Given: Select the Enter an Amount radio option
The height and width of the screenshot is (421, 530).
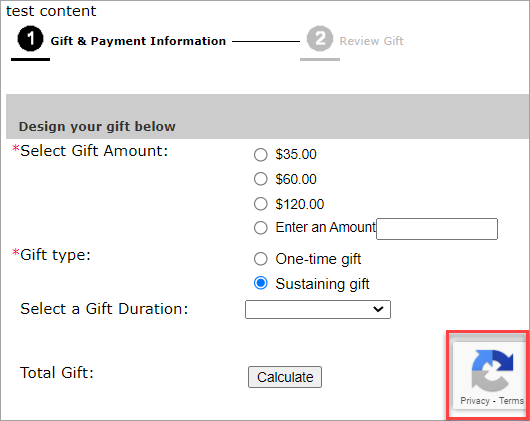Looking at the screenshot, I should click(x=261, y=228).
